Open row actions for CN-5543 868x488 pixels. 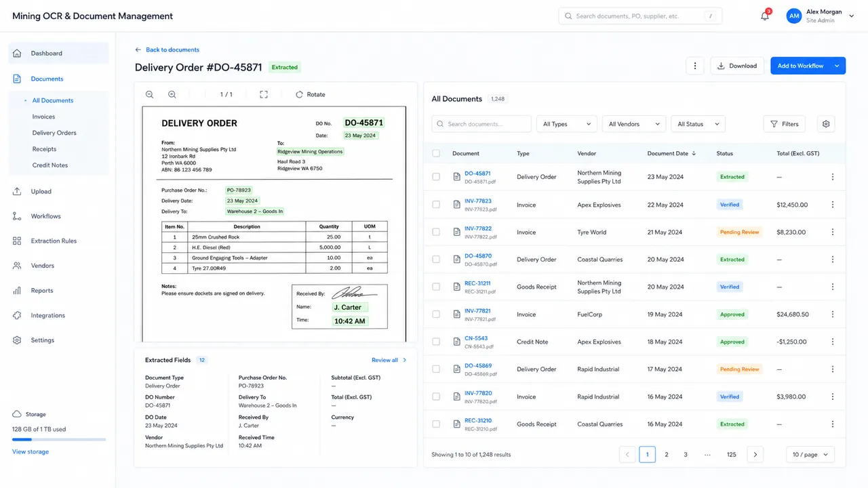pos(833,342)
